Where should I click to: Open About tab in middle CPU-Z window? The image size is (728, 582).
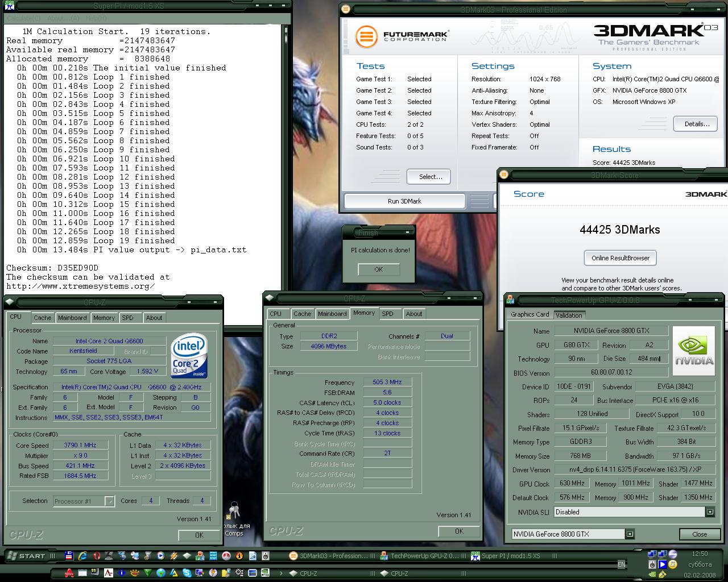414,314
